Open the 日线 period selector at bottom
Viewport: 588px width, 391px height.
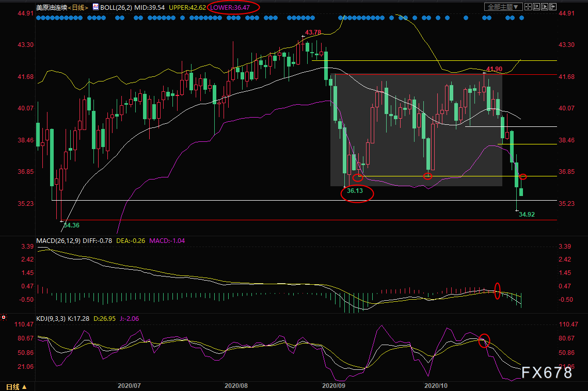16,386
